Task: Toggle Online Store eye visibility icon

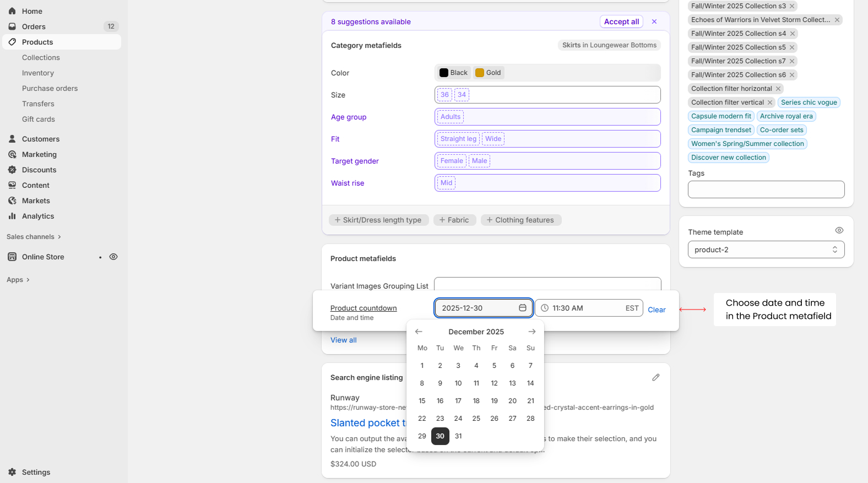Action: tap(113, 257)
